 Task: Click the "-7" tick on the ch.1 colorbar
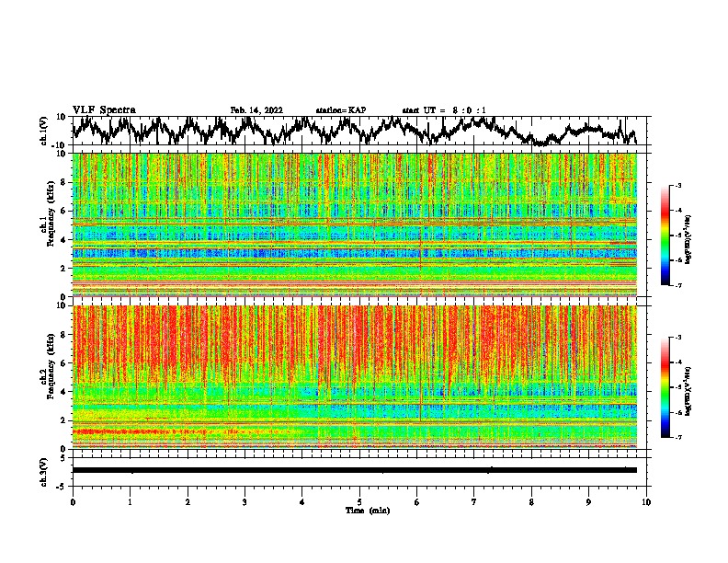pyautogui.click(x=677, y=285)
